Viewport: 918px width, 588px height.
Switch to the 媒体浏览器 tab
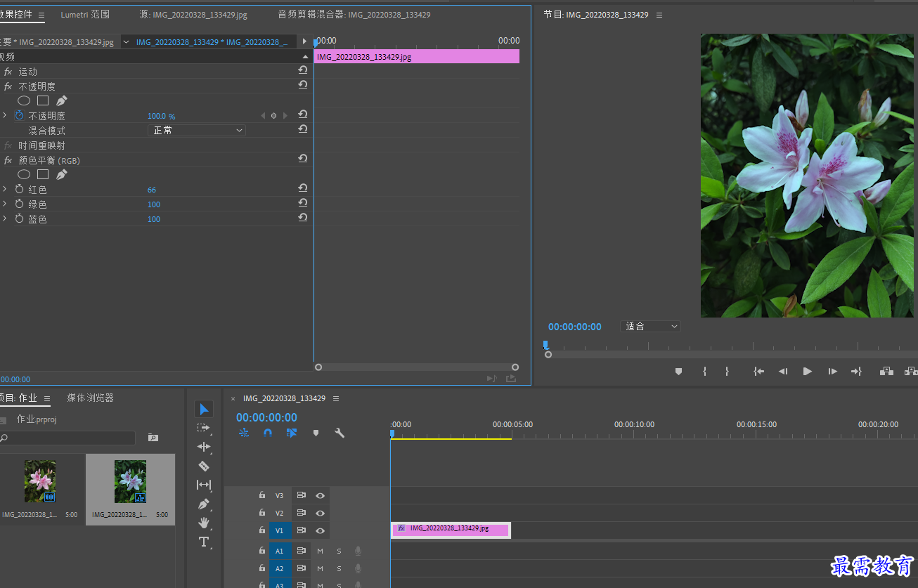[90, 398]
